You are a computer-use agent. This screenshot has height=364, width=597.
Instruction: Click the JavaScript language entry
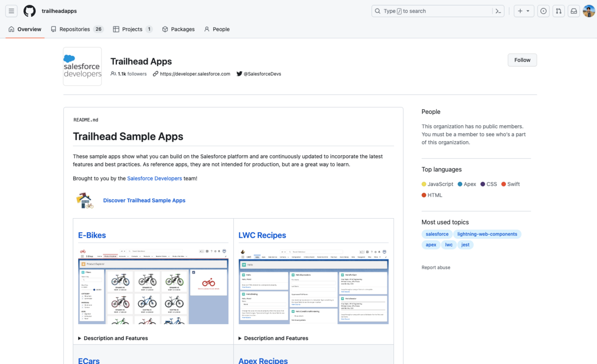coord(437,184)
